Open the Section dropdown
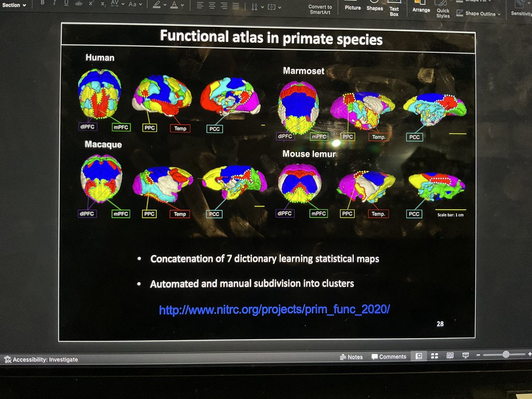 click(x=13, y=5)
